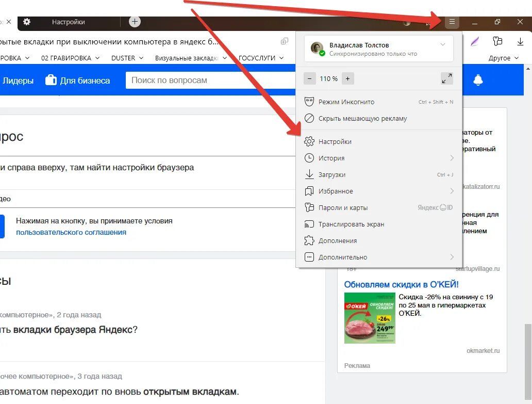Click the blocked circle hide-ads icon
The width and height of the screenshot is (532, 404).
click(309, 118)
